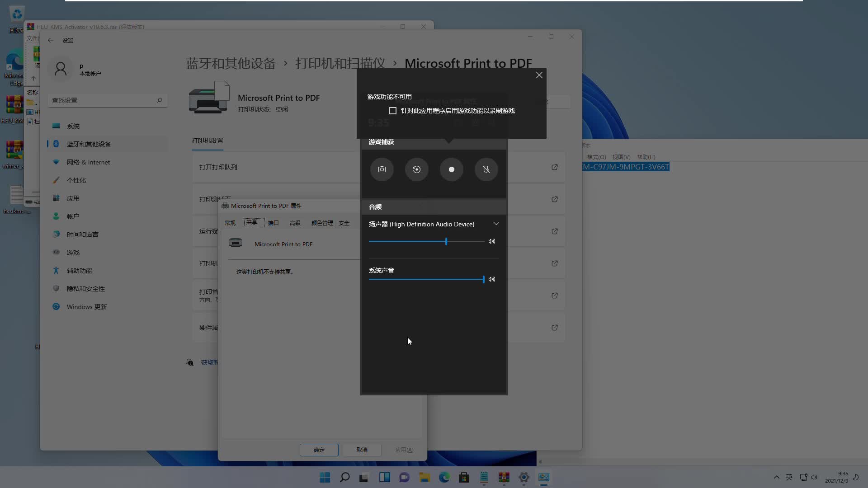
Task: Toggle the microphone mute icon
Action: [x=486, y=169]
